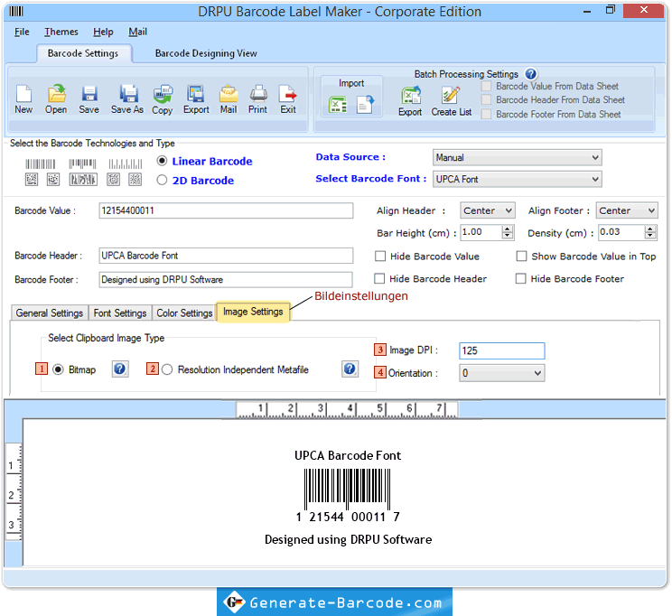This screenshot has height=616, width=672.
Task: Open Select Barcode Font dropdown
Action: click(518, 179)
